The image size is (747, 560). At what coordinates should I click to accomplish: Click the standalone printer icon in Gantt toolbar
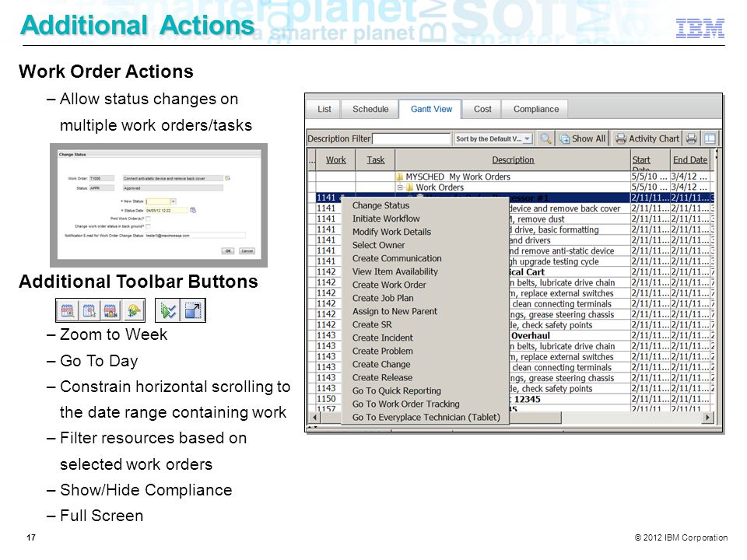(x=691, y=138)
